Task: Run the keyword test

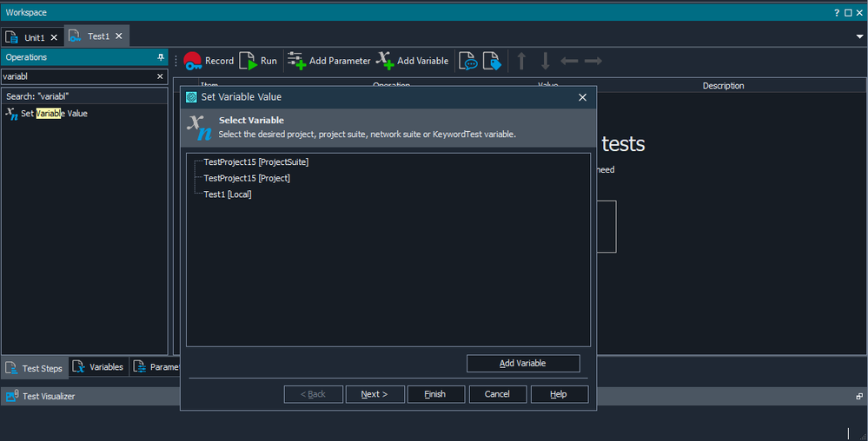Action: point(258,61)
